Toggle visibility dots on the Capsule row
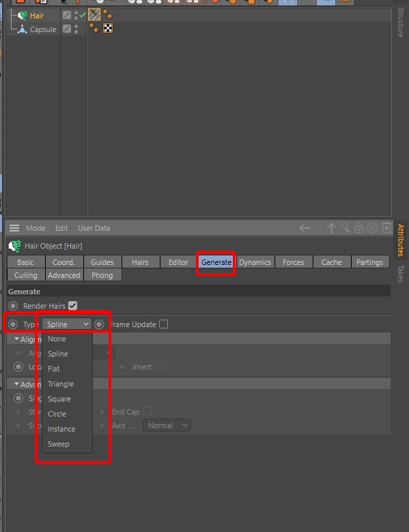409x532 pixels. (x=76, y=29)
